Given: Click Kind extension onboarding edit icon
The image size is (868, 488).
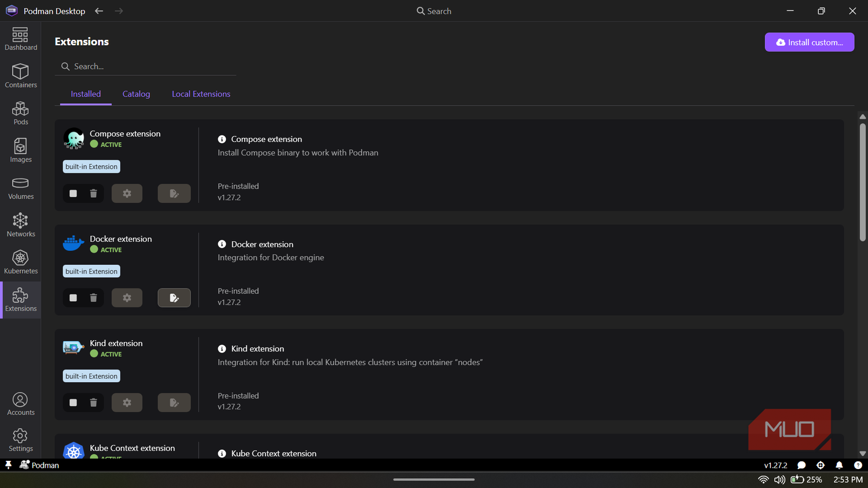Looking at the screenshot, I should click(174, 402).
